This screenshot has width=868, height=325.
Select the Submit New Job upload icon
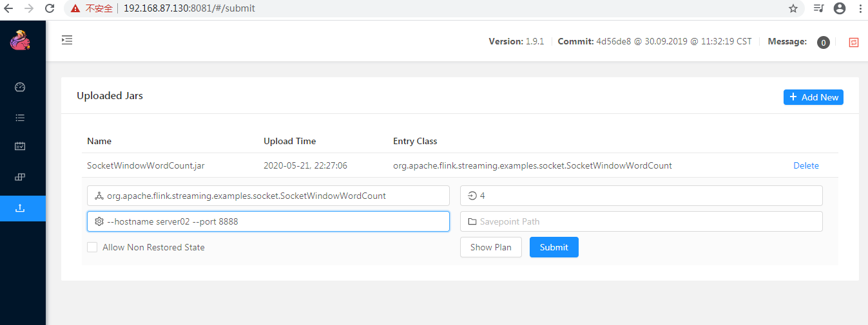(x=20, y=208)
